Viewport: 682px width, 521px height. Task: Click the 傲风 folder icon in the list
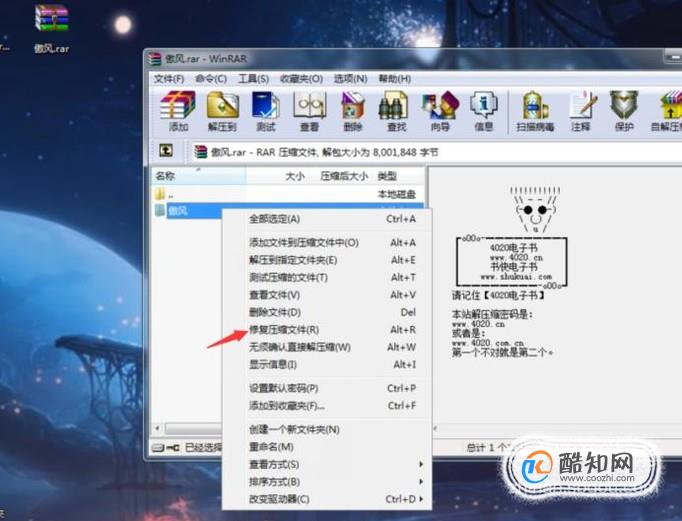tap(160, 210)
